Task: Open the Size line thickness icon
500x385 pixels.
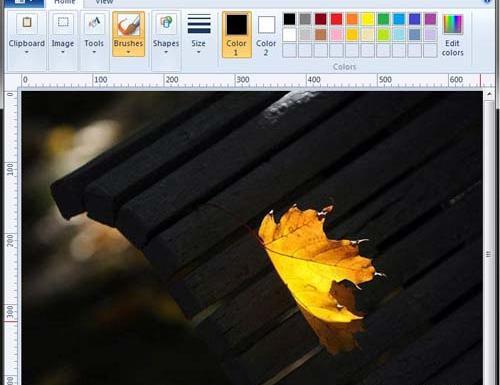Action: [199, 24]
